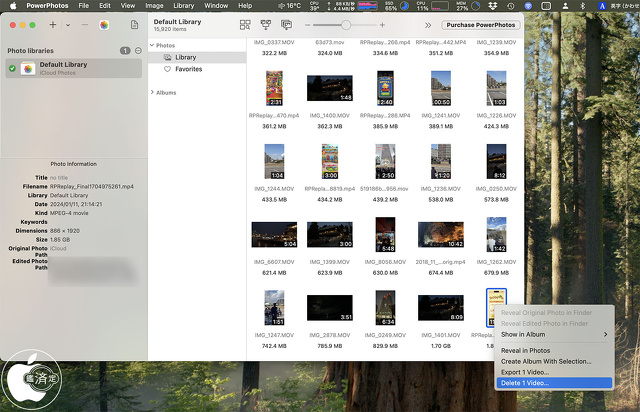Choose Delete 1 Video from context menu
Image resolution: width=640 pixels, height=412 pixels.
click(525, 383)
